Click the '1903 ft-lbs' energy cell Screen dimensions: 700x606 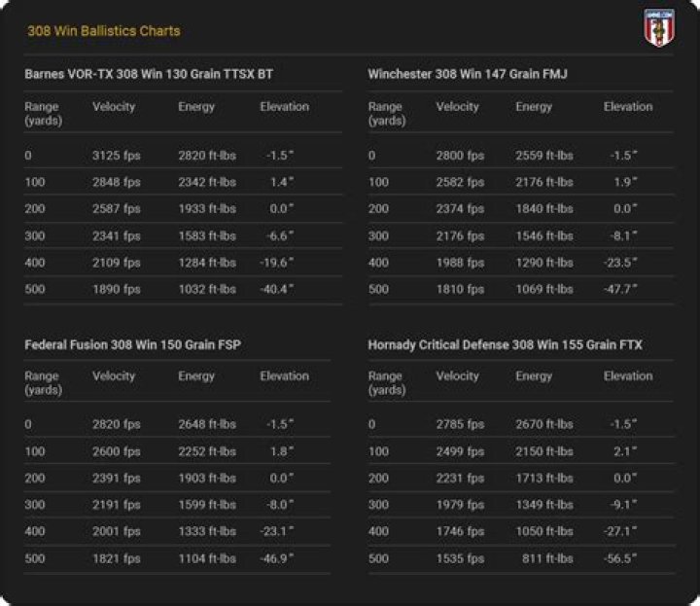click(x=207, y=479)
